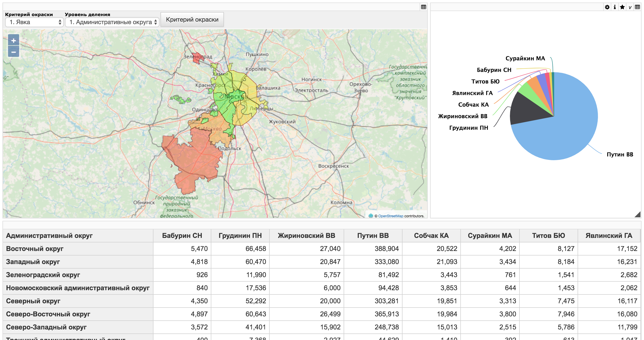This screenshot has width=644, height=340.
Task: Sort by Административный округ column header
Action: [78, 236]
